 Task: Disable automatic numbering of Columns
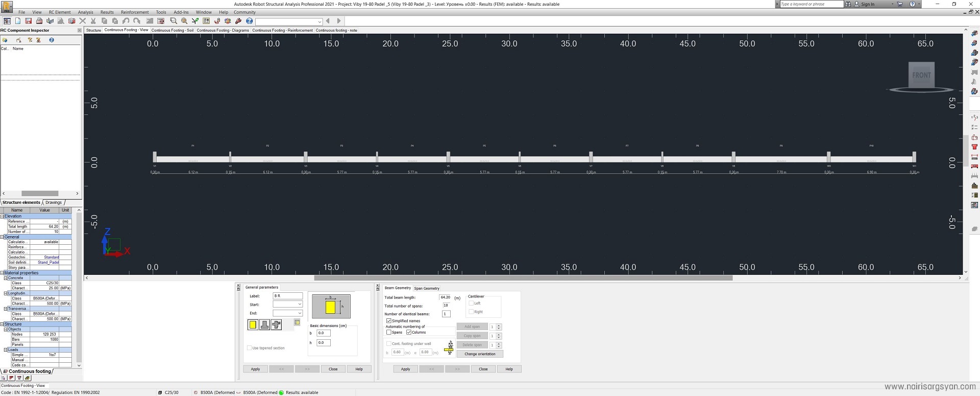coord(409,332)
